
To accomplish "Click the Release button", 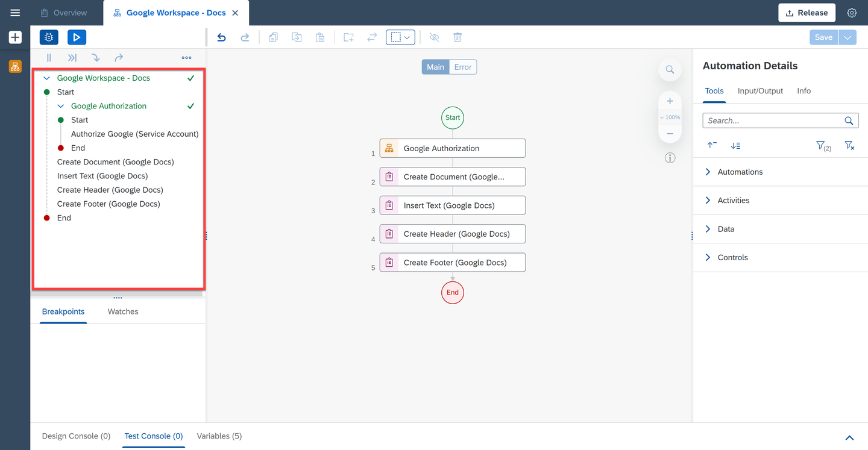I will 807,13.
